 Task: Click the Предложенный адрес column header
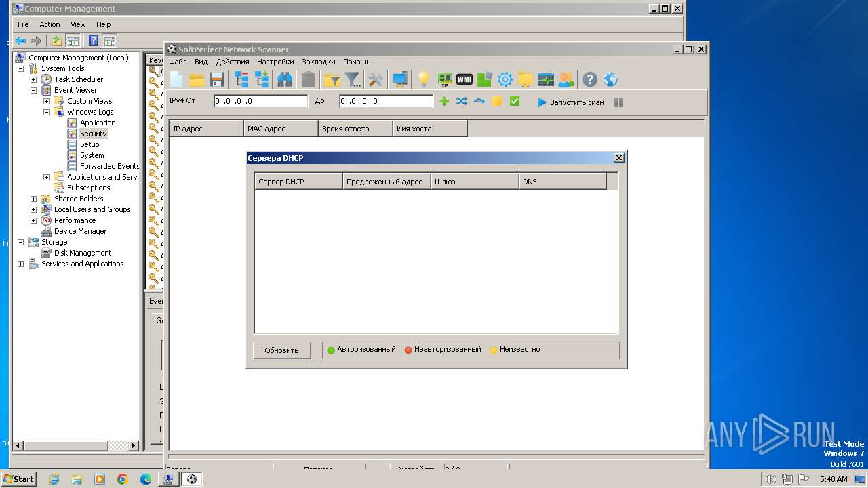pyautogui.click(x=387, y=182)
